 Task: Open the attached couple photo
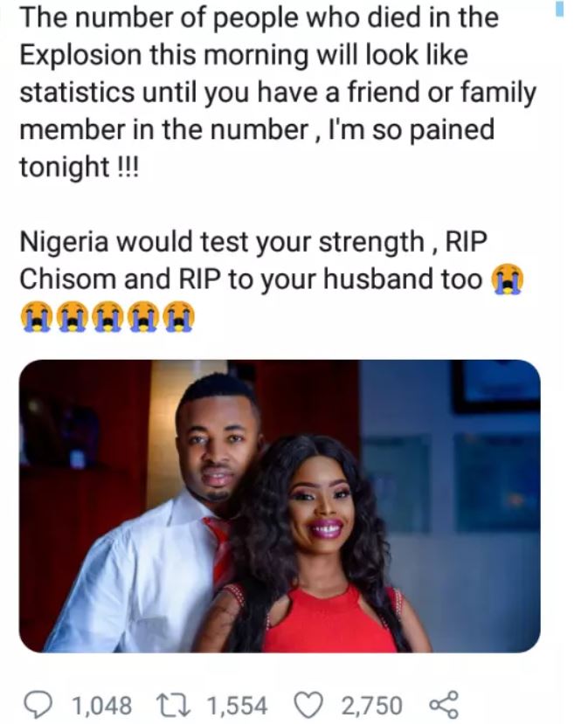click(x=280, y=506)
